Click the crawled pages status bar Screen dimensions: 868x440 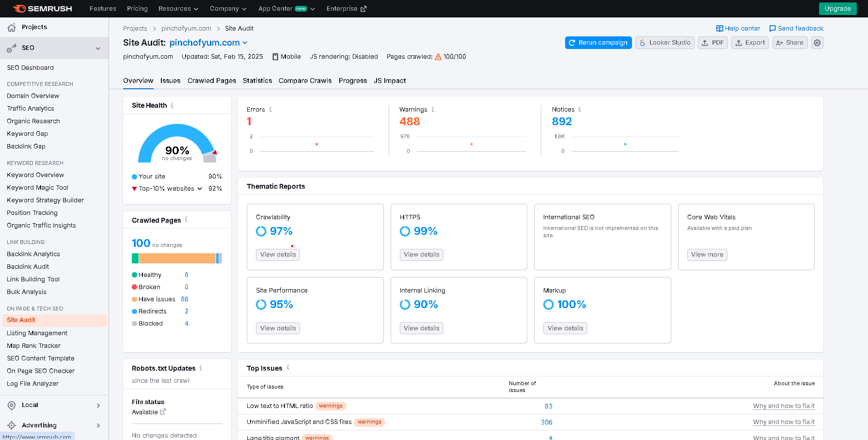177,259
